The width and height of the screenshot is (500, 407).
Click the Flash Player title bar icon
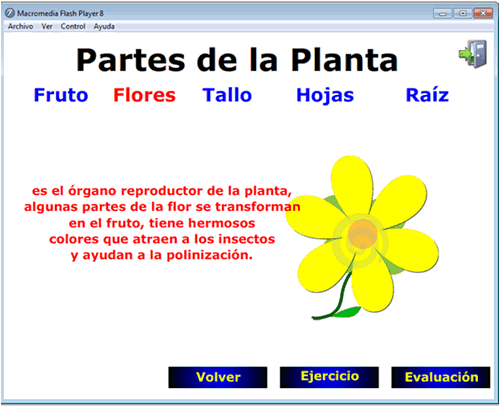[x=10, y=13]
